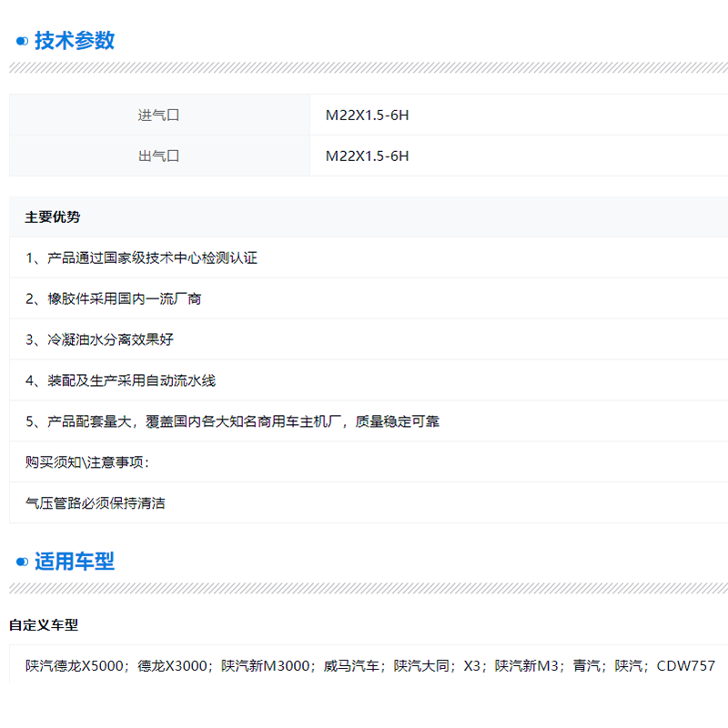Click the 购买须知\注意事项 row
Screen dimensions: 728x728
87,462
